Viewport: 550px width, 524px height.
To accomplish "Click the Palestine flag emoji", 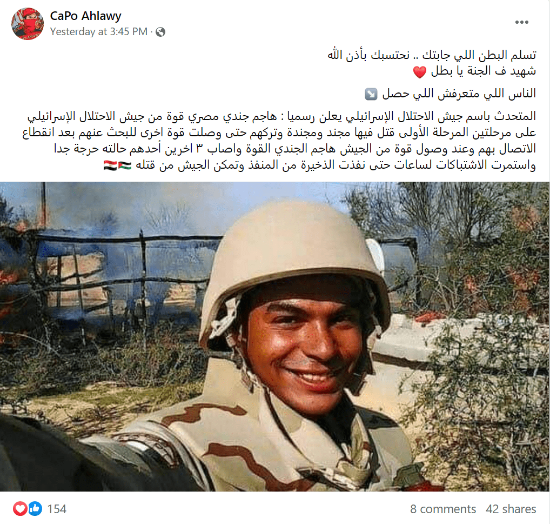I will click(125, 165).
